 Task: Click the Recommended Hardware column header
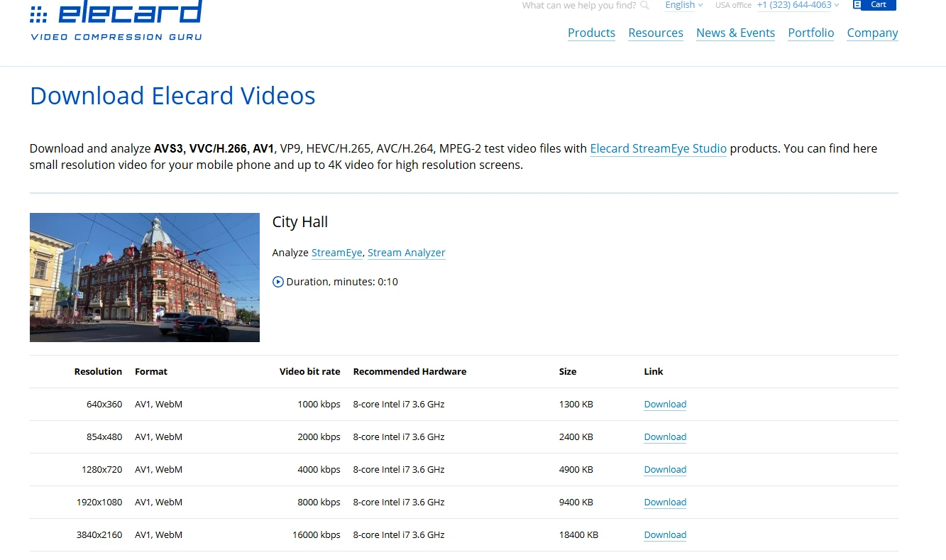[409, 371]
